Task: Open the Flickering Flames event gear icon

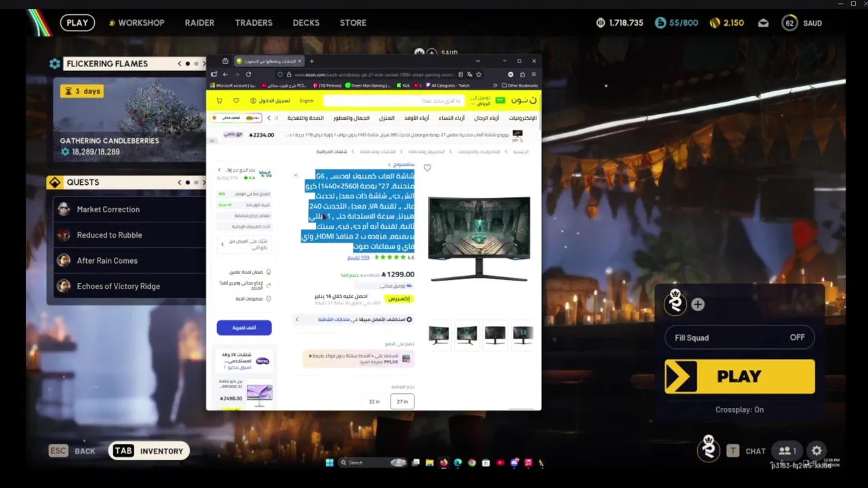Action: 55,64
